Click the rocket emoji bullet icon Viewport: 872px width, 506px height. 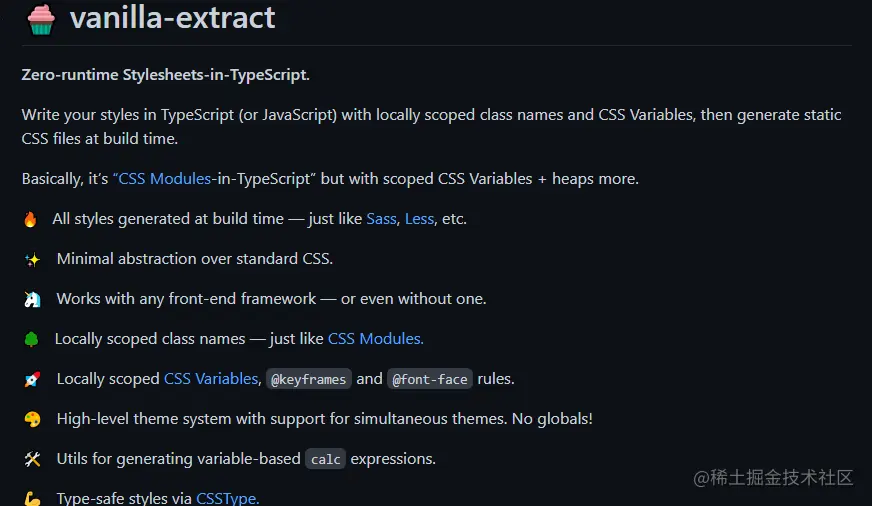pos(32,379)
